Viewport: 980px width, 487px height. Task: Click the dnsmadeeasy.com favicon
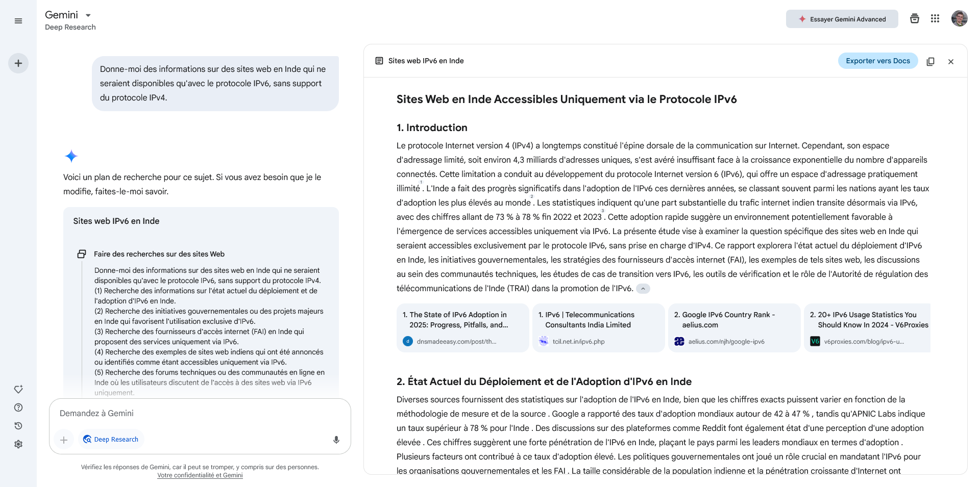pyautogui.click(x=408, y=341)
